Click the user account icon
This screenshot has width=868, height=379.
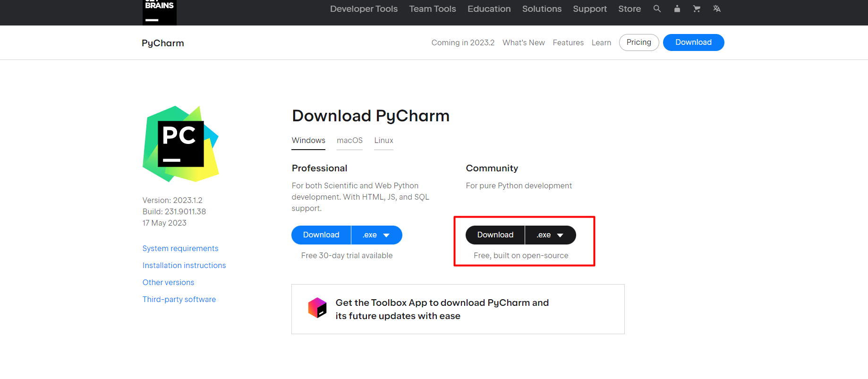pyautogui.click(x=677, y=8)
